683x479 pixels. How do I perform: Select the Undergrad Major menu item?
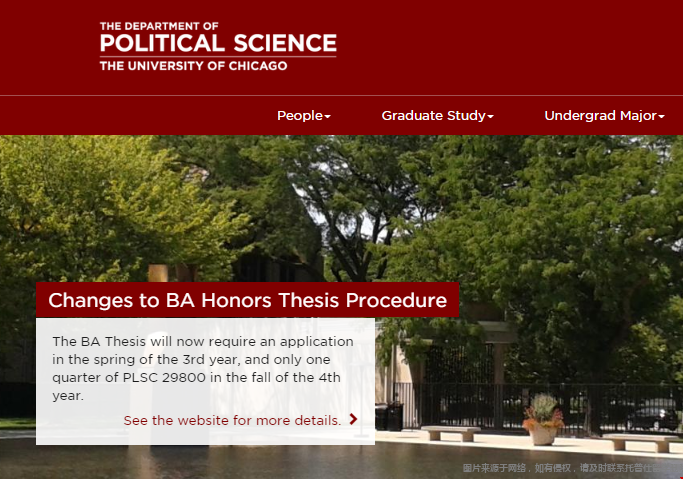(599, 116)
